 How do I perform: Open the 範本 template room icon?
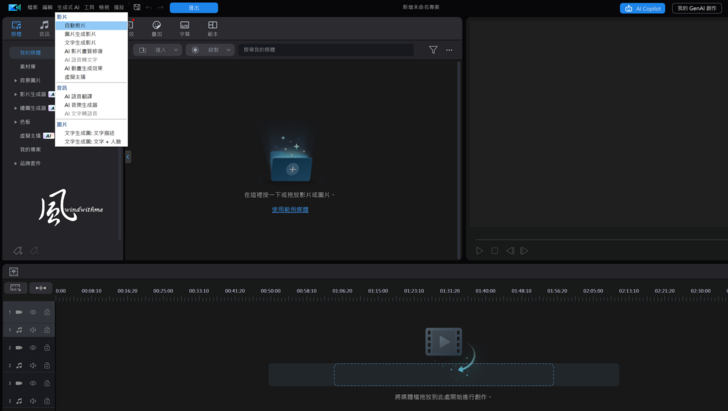pyautogui.click(x=212, y=27)
